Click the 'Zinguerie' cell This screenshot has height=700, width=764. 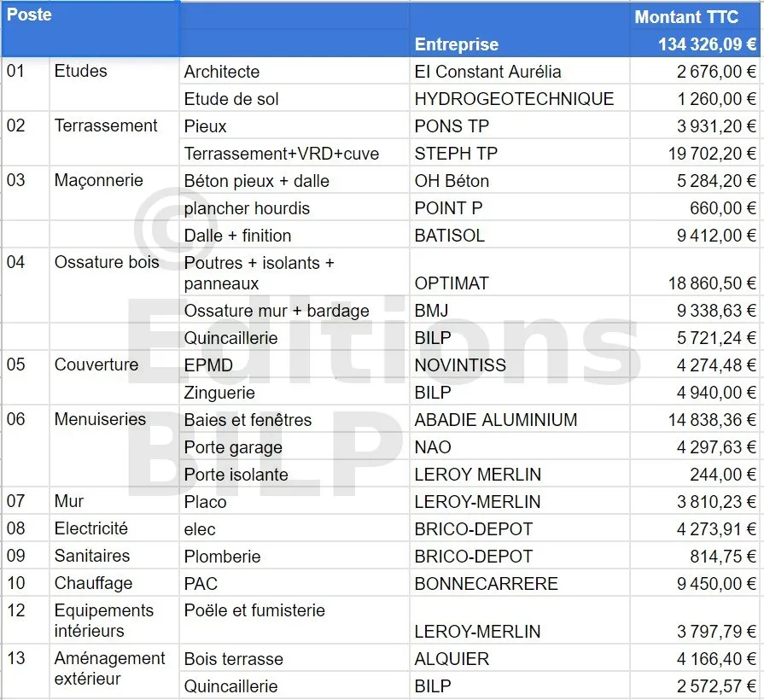click(x=219, y=393)
